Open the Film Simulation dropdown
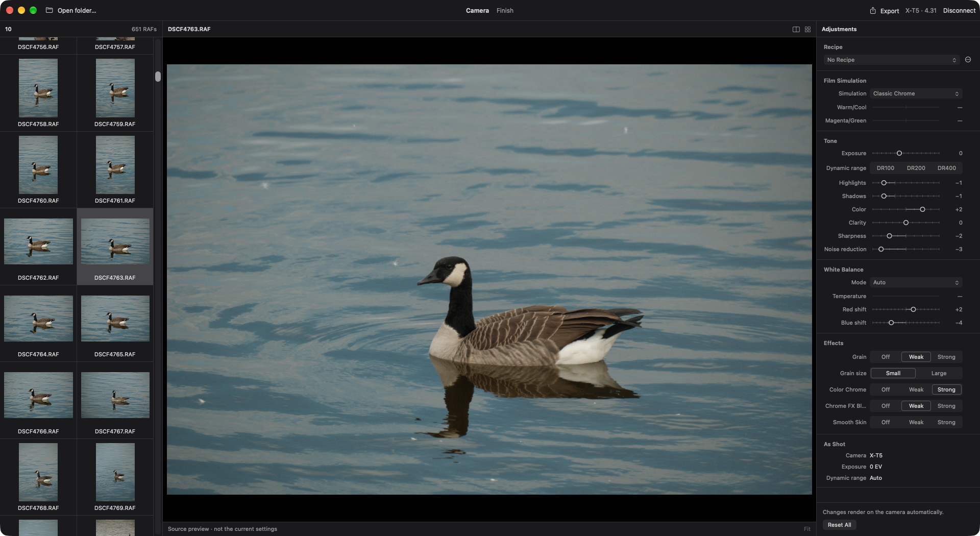980x536 pixels. (916, 93)
